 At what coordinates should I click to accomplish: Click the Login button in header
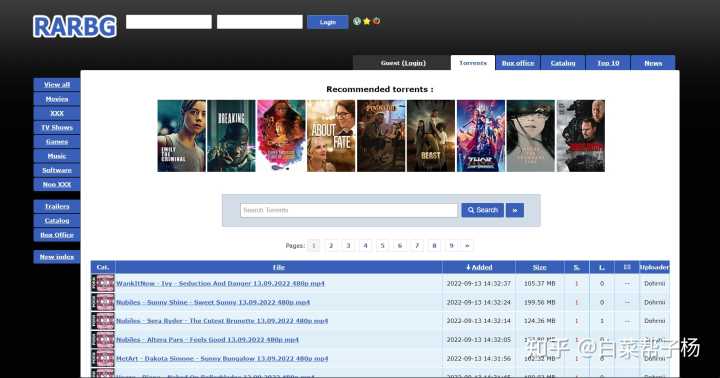point(327,22)
